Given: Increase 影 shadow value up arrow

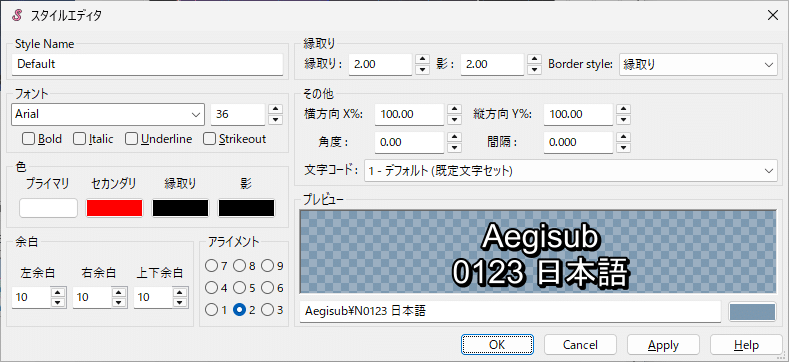Looking at the screenshot, I should [534, 59].
